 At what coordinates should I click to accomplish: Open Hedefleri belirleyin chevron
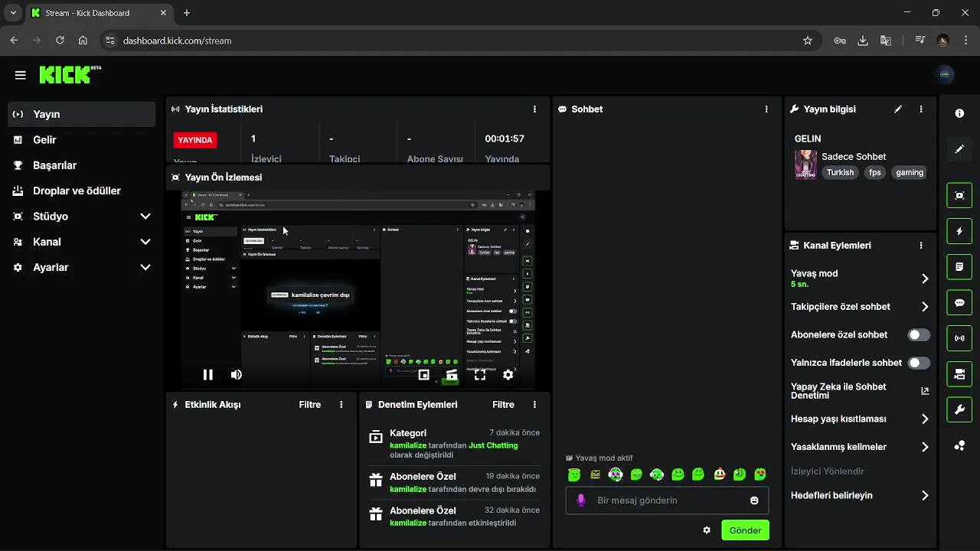pos(925,496)
